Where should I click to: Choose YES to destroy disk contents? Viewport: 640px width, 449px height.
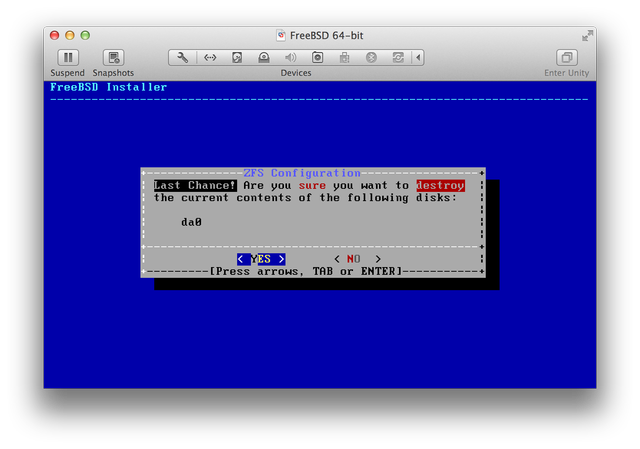click(x=261, y=259)
